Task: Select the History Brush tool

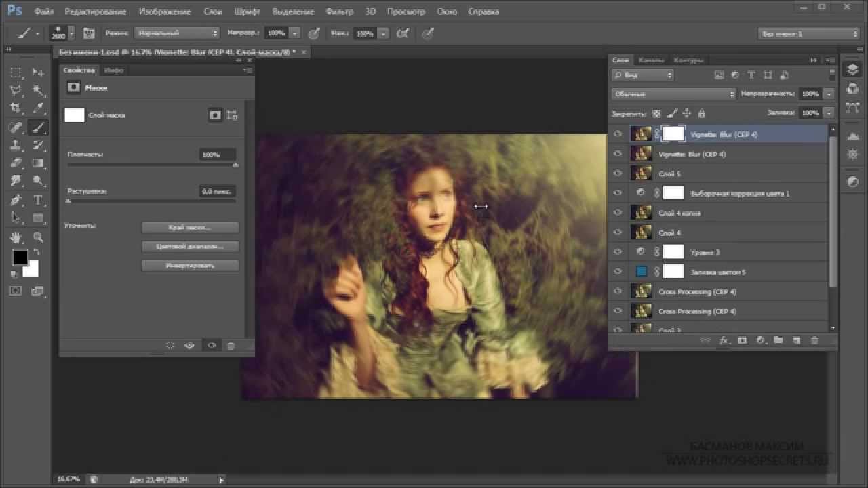Action: coord(38,145)
